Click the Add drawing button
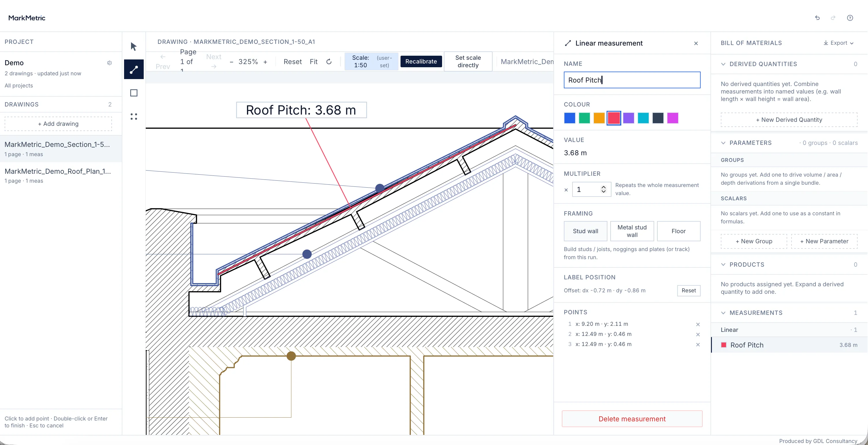This screenshot has width=868, height=445. tap(58, 124)
